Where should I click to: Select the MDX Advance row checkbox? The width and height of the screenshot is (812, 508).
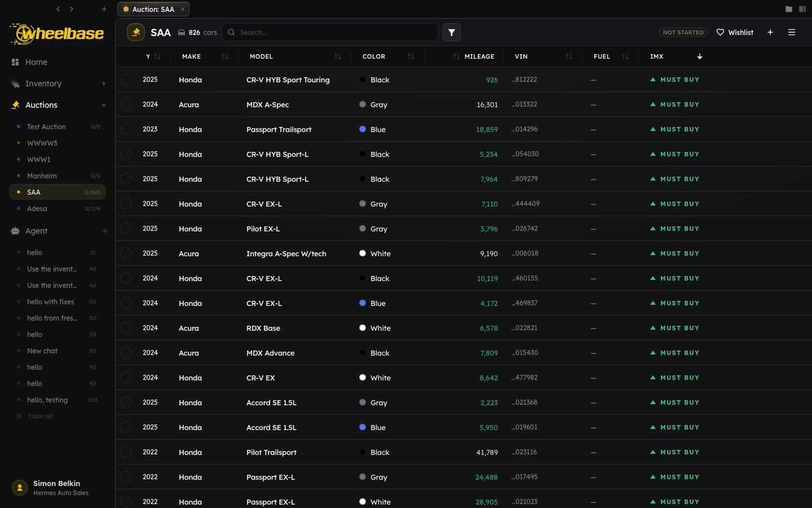point(126,353)
